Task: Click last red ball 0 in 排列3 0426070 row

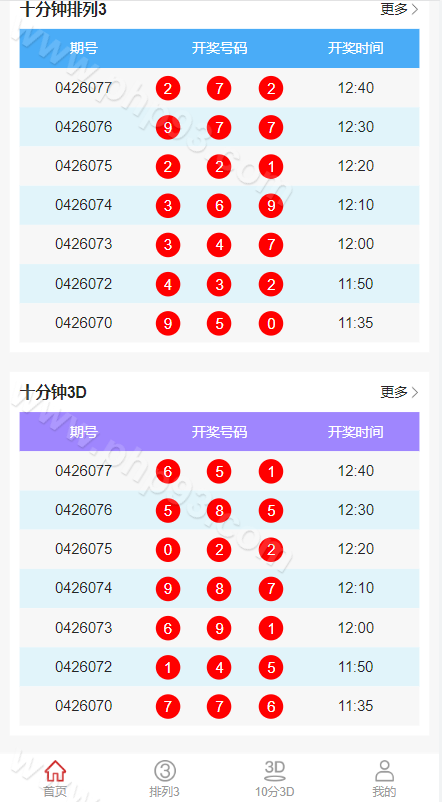Action: point(271,323)
